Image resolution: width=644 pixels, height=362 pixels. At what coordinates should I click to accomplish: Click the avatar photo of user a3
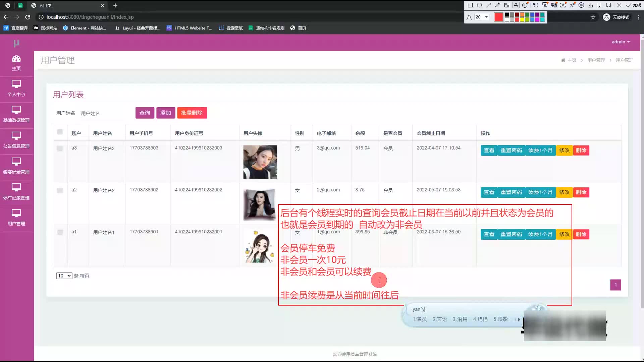[x=260, y=162]
